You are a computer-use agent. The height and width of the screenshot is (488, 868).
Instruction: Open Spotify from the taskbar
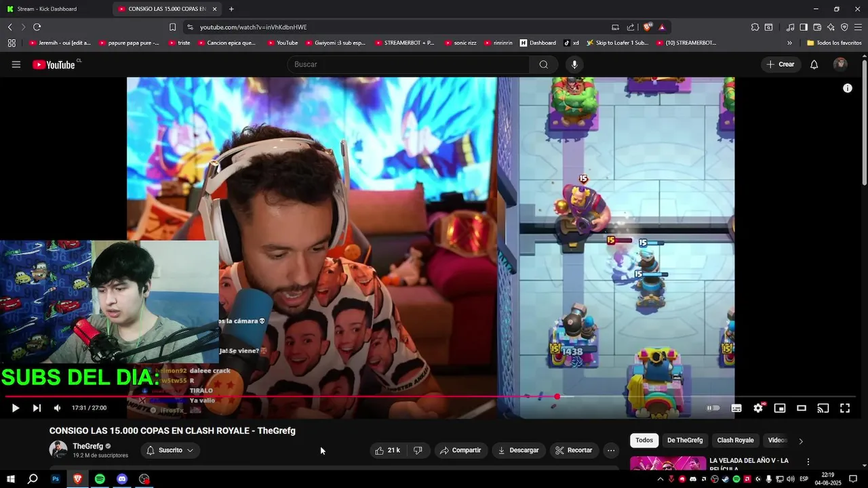pyautogui.click(x=100, y=479)
